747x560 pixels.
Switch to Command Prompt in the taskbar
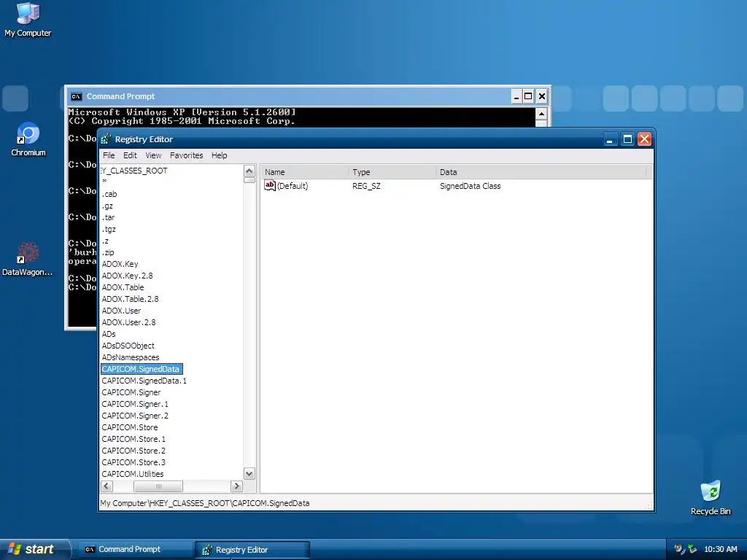134,549
